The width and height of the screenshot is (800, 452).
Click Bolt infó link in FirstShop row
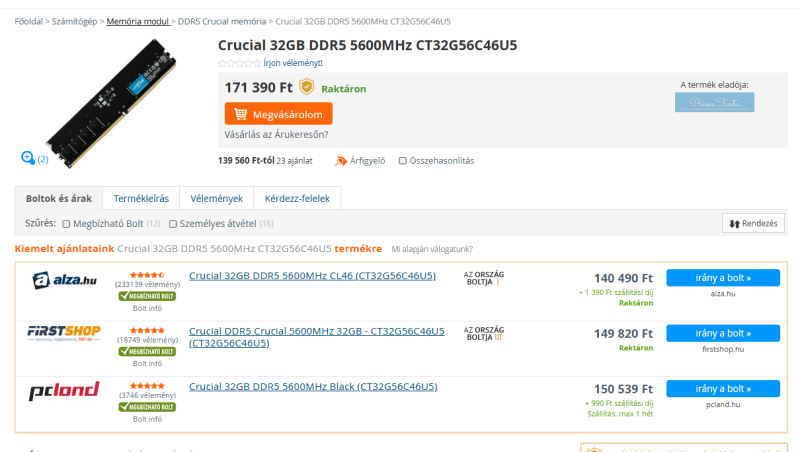pos(147,364)
